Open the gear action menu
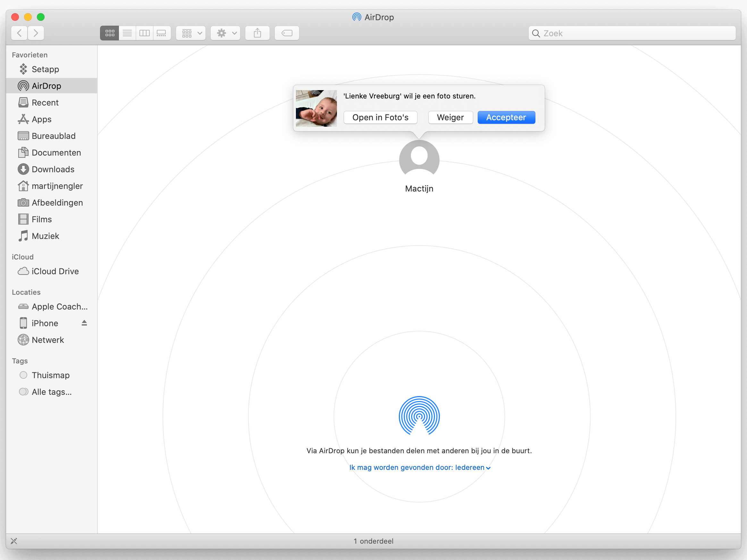Image resolution: width=747 pixels, height=560 pixels. (x=225, y=33)
